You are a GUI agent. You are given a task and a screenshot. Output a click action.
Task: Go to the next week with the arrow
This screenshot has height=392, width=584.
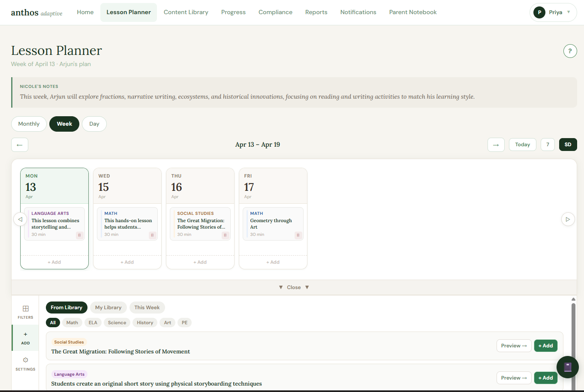tap(496, 145)
